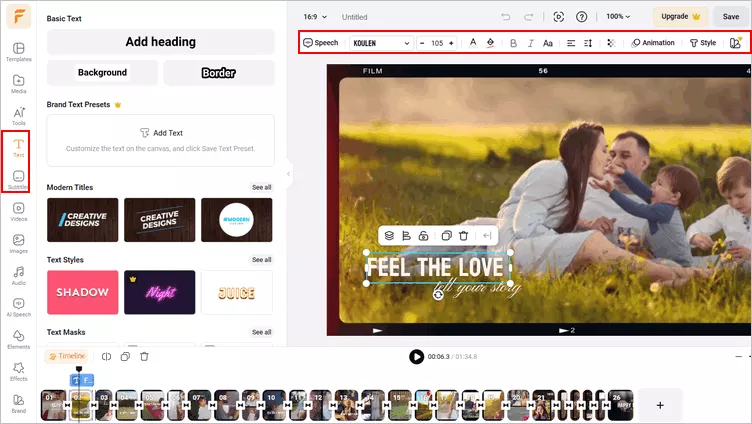Viewport: 752px width, 424px height.
Task: Open the Templates panel in sidebar
Action: coord(19,52)
